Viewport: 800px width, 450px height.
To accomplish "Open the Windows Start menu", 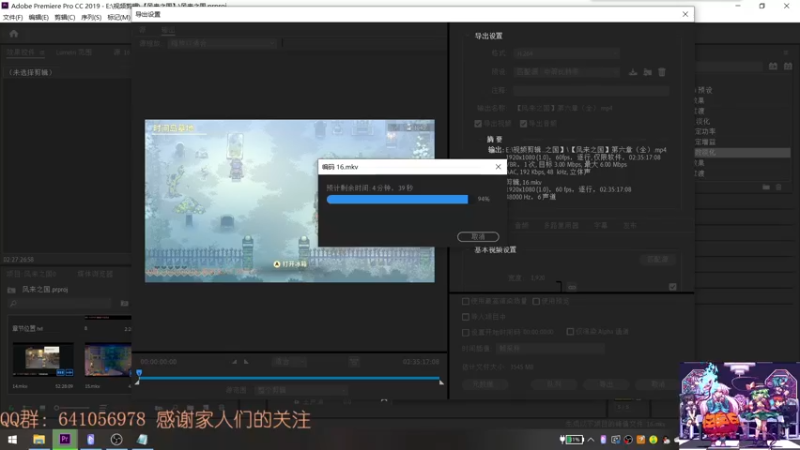I will (x=13, y=439).
